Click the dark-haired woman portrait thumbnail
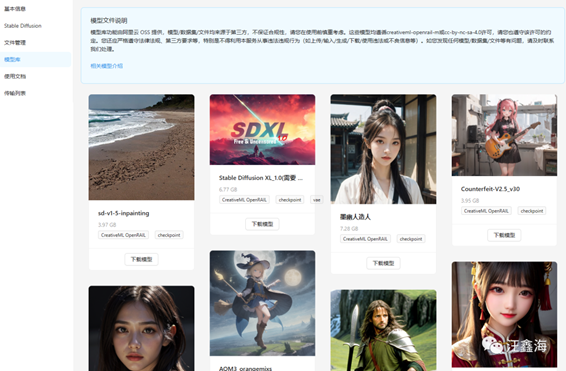This screenshot has width=566, height=371. point(142,328)
